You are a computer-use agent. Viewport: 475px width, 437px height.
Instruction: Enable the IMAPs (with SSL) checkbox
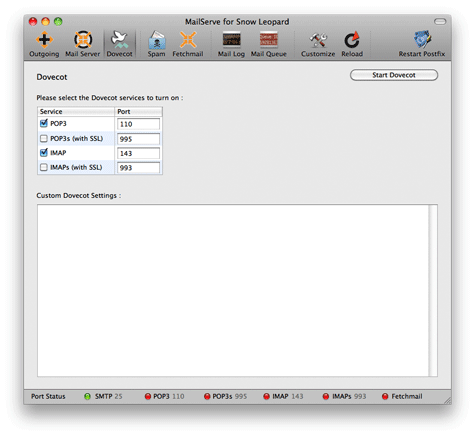coord(44,167)
